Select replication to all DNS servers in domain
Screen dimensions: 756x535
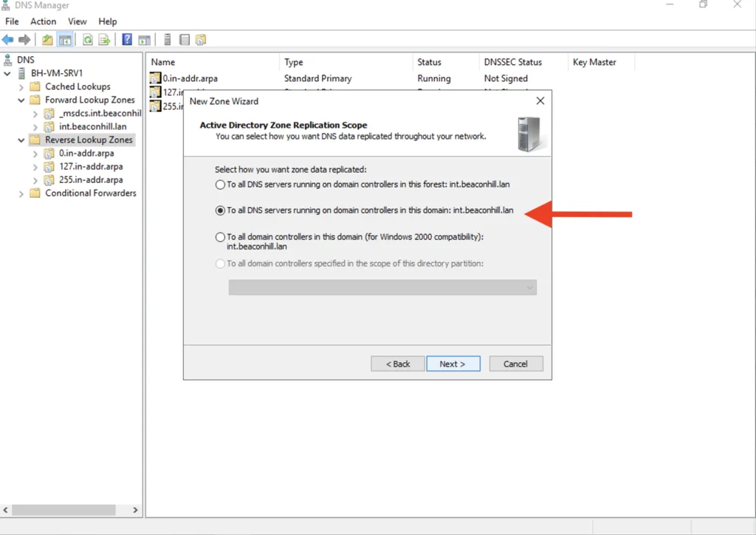click(x=220, y=210)
